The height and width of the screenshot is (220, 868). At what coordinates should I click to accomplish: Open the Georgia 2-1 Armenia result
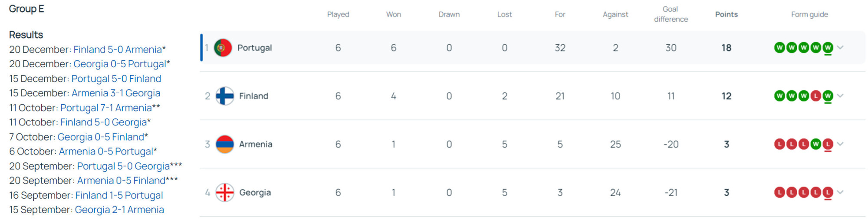pyautogui.click(x=119, y=210)
